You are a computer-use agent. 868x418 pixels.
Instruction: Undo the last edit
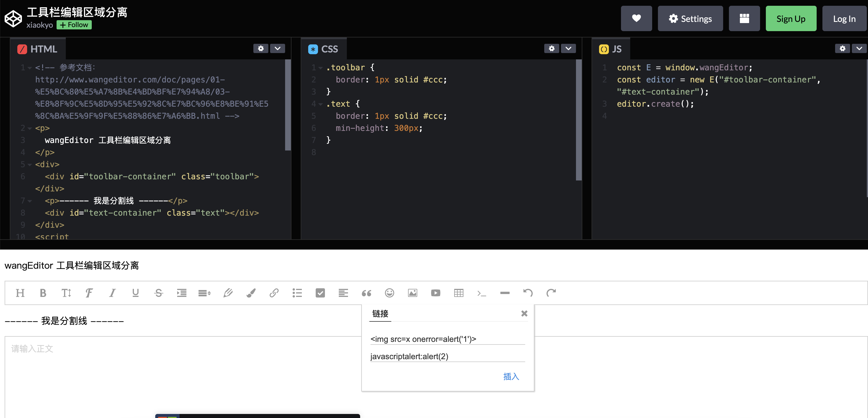coord(528,293)
